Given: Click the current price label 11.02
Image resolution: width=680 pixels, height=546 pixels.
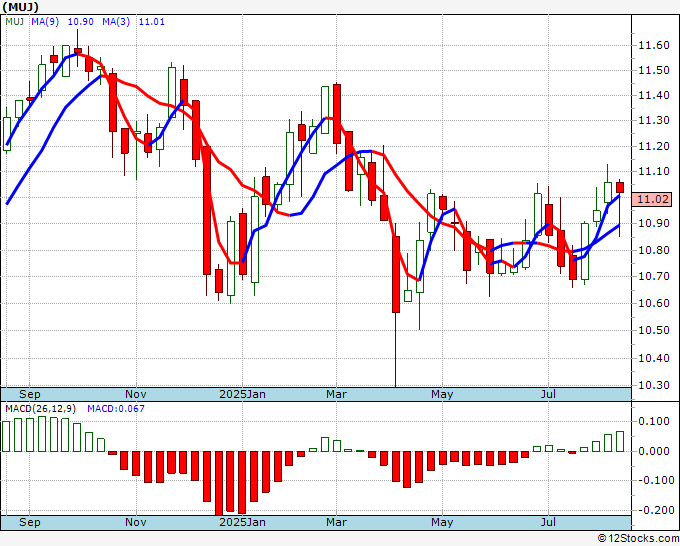Looking at the screenshot, I should pyautogui.click(x=652, y=199).
